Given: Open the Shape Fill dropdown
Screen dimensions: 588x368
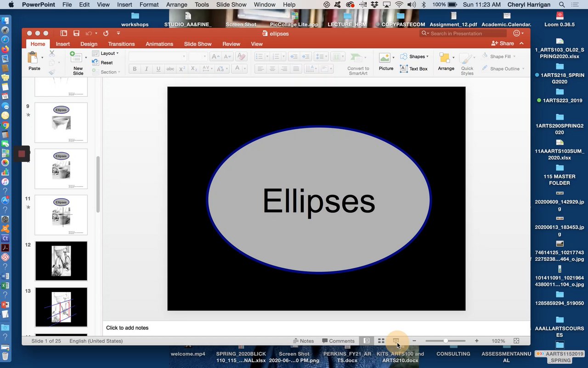Looking at the screenshot, I should pyautogui.click(x=499, y=57).
